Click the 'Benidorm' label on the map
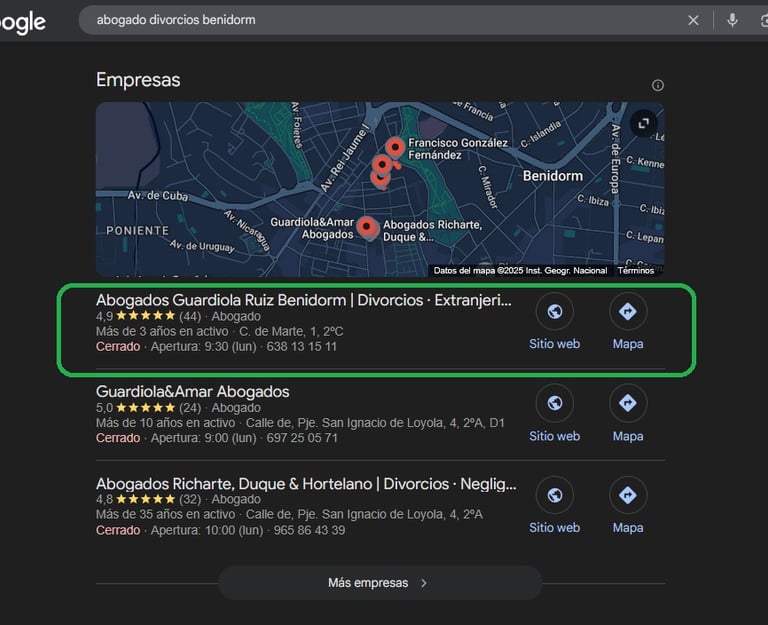The image size is (768, 625). point(552,176)
